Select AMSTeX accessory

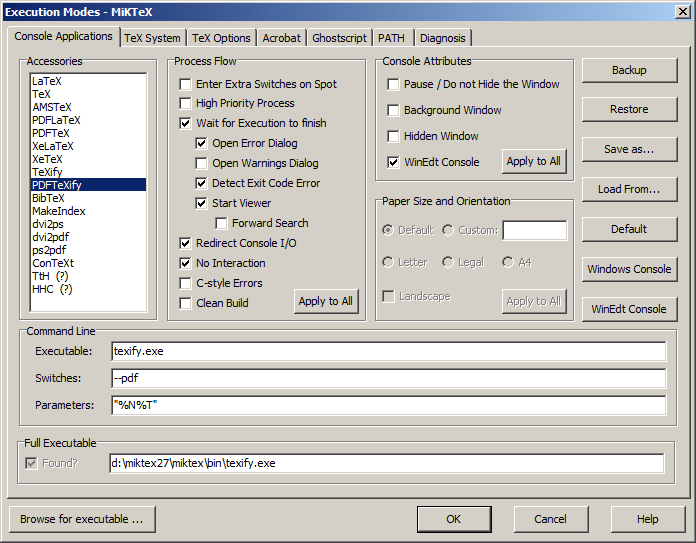tap(88, 107)
